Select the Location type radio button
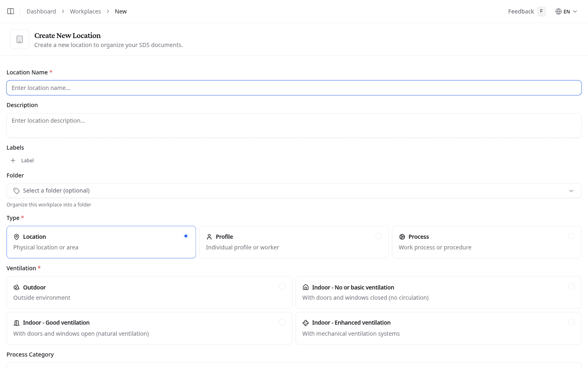588x368 pixels. pos(186,236)
